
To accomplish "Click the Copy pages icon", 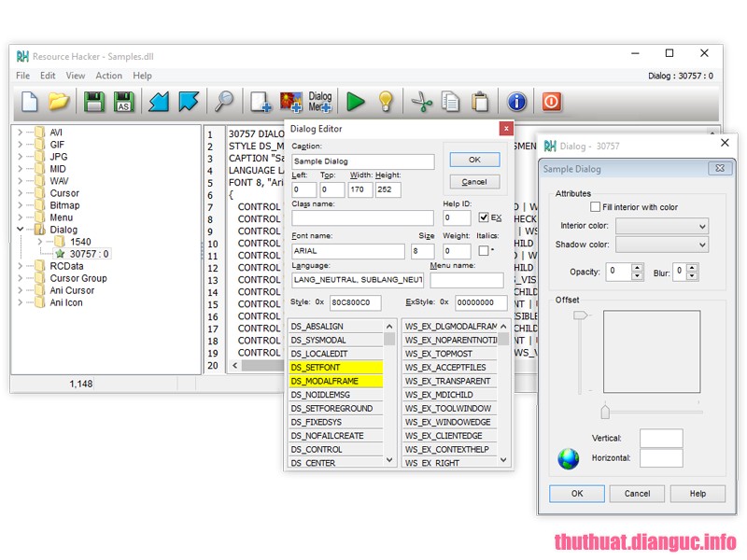I will (450, 102).
